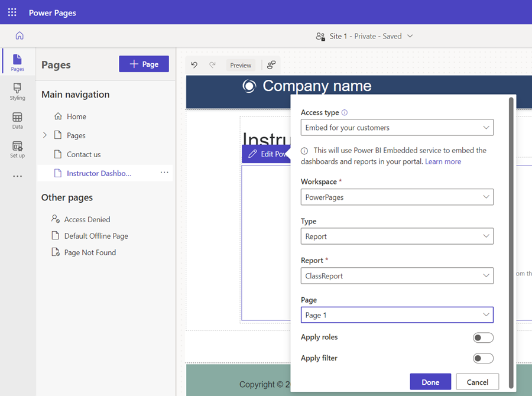The width and height of the screenshot is (532, 396).
Task: Click the Edit Power BI button
Action: pos(267,154)
